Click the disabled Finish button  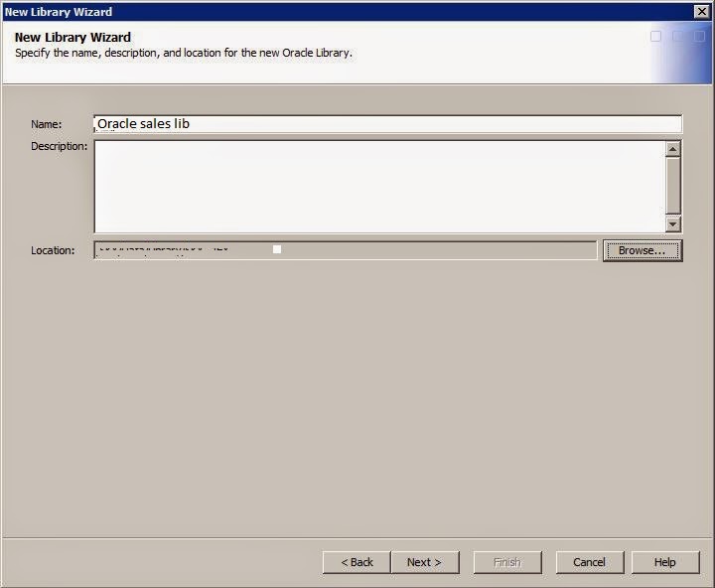507,562
